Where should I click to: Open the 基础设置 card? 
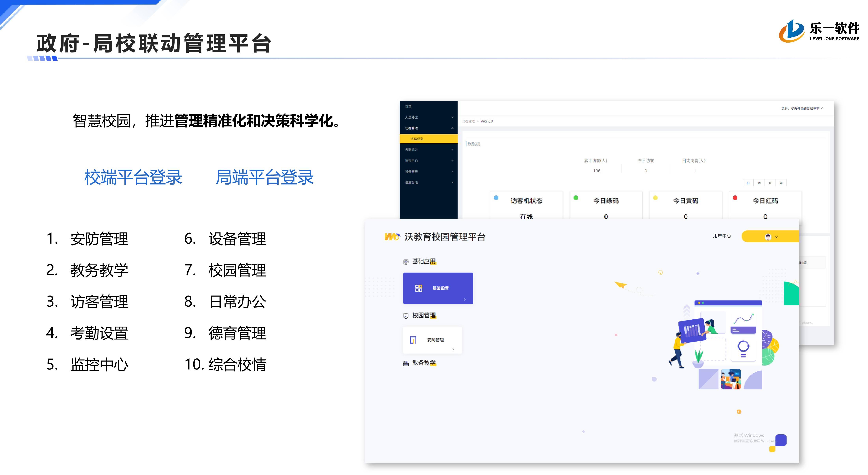point(438,288)
